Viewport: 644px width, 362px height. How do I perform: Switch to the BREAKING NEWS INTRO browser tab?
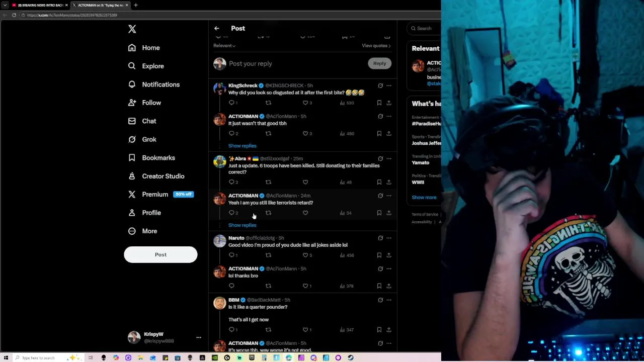click(x=40, y=5)
